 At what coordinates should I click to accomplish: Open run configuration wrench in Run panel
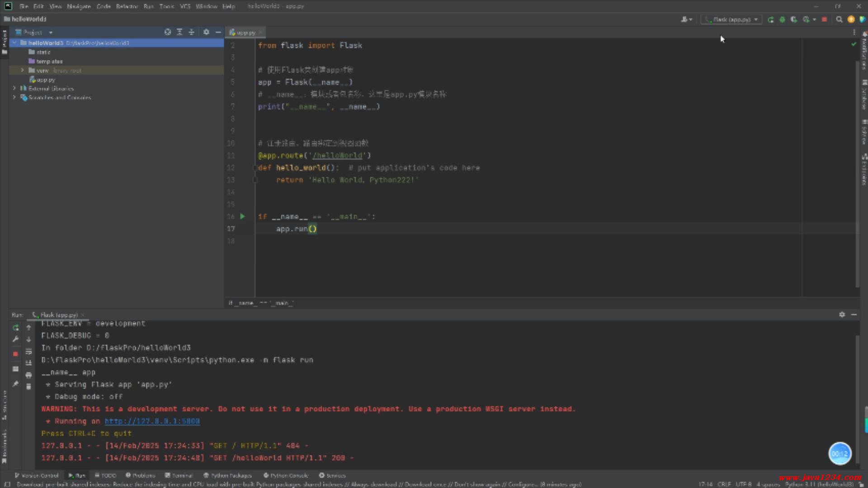click(16, 339)
